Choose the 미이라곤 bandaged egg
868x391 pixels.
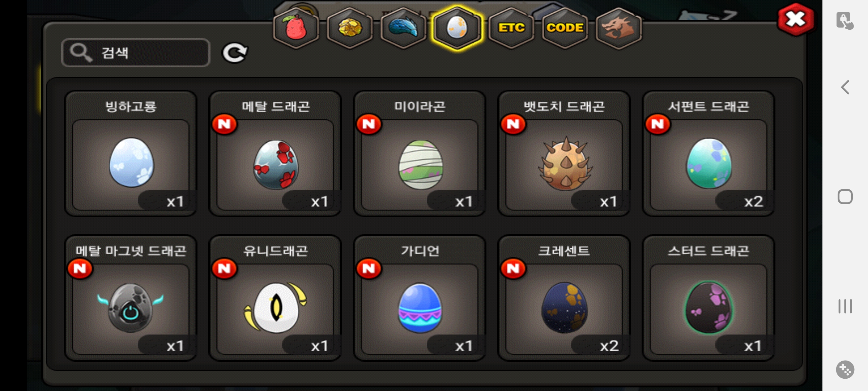(420, 154)
